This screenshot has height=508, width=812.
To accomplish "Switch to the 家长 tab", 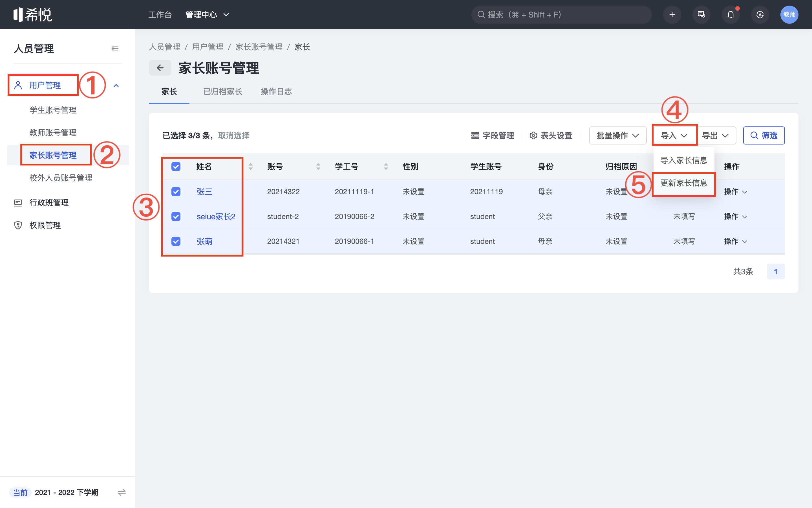I will (x=169, y=91).
